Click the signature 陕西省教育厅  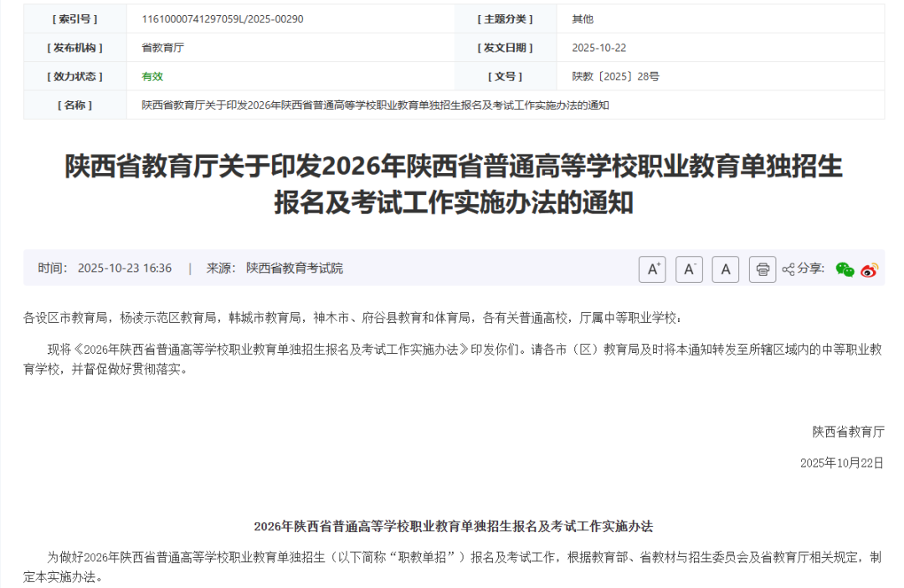(x=848, y=432)
